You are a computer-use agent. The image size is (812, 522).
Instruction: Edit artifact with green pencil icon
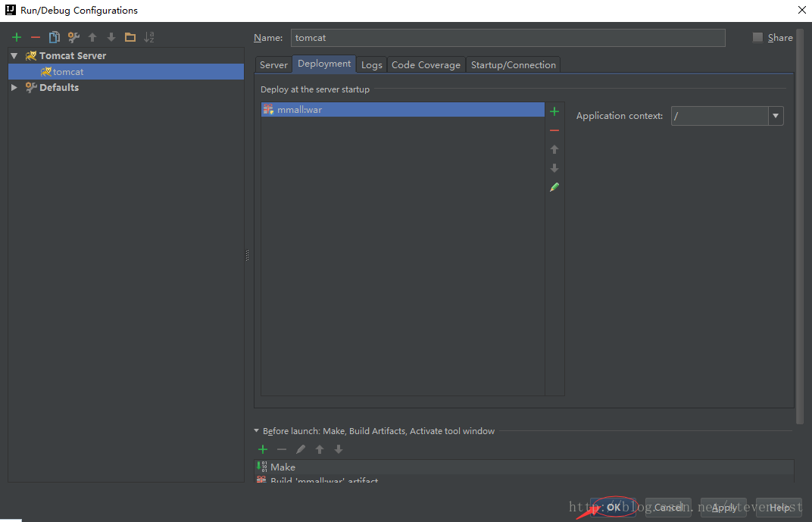click(554, 187)
